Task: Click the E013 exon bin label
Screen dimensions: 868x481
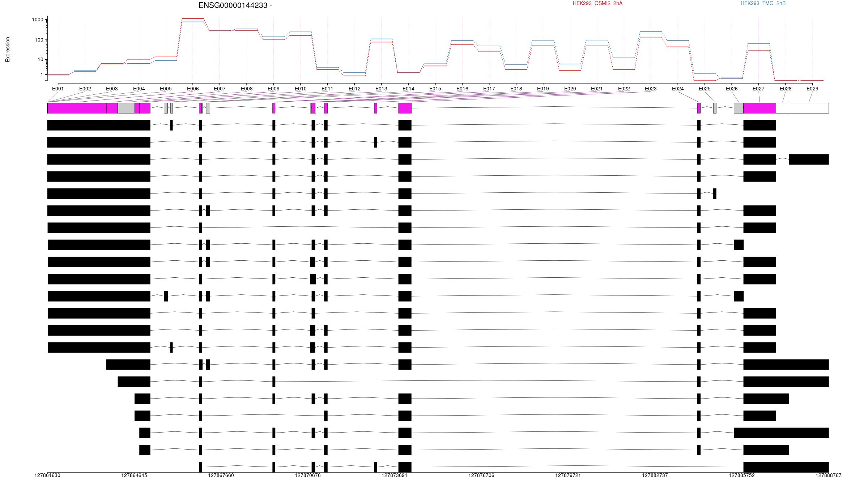Action: (381, 89)
